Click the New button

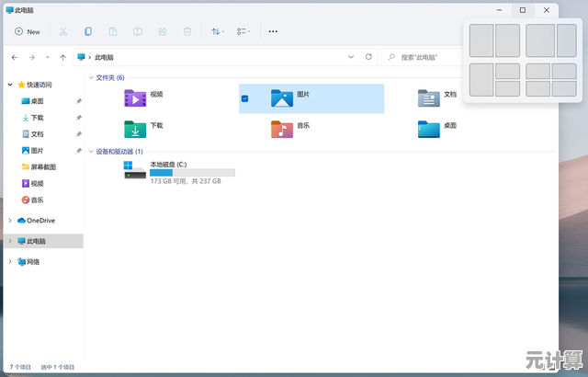[28, 31]
